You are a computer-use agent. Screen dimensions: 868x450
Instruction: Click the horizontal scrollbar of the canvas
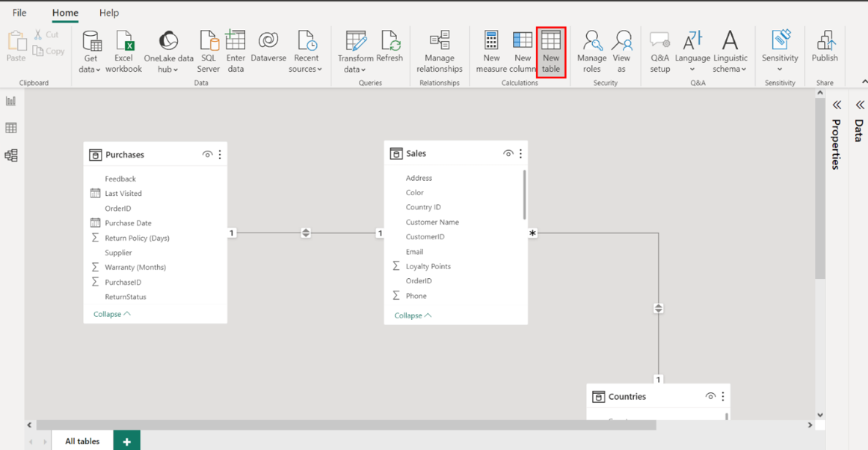coord(345,425)
